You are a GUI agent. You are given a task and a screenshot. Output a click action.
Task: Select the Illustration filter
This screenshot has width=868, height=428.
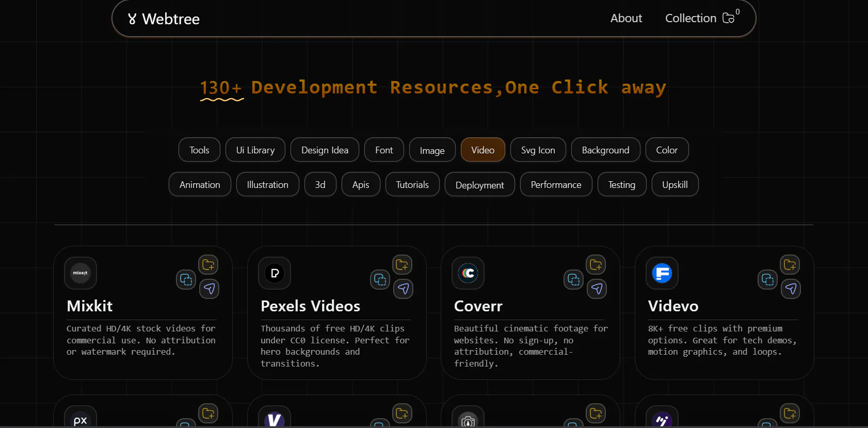(268, 184)
